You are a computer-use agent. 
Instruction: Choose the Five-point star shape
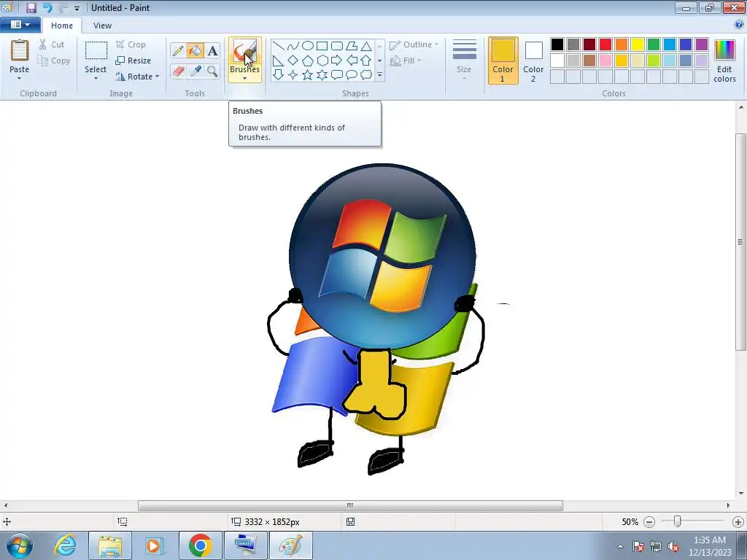click(308, 75)
